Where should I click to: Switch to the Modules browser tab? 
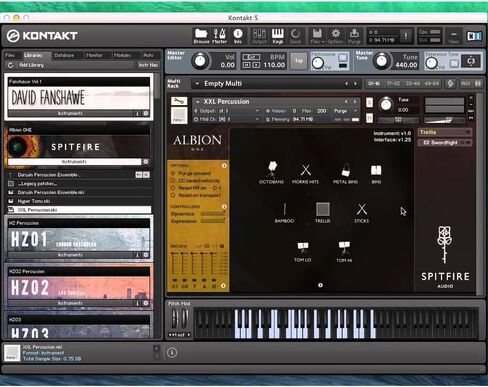[122, 55]
